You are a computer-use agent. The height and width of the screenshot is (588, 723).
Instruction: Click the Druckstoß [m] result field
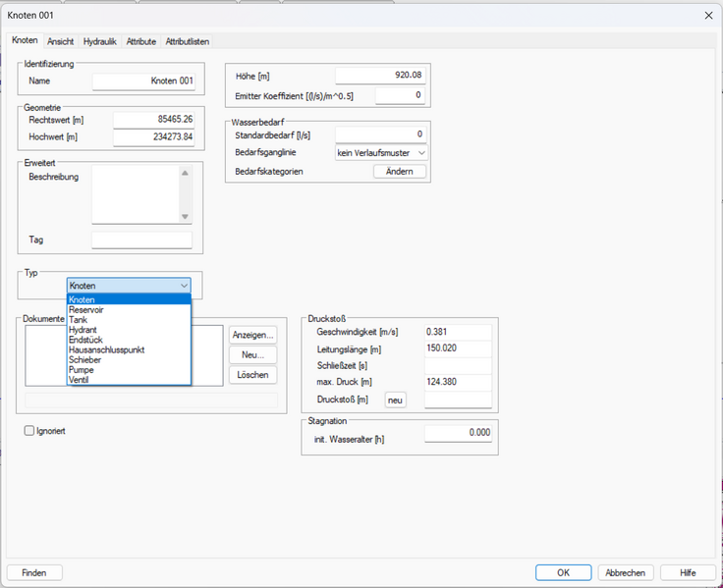point(458,400)
